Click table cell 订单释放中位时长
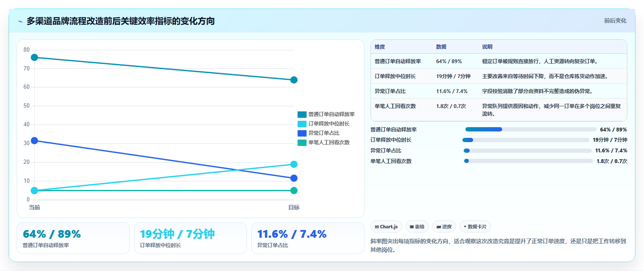Viewport: 644px width, 271px height. 395,76
